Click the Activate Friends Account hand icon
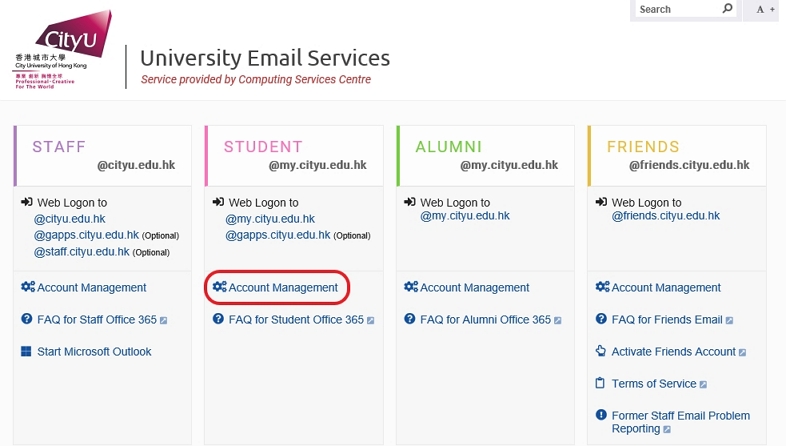This screenshot has height=446, width=786. coord(601,352)
